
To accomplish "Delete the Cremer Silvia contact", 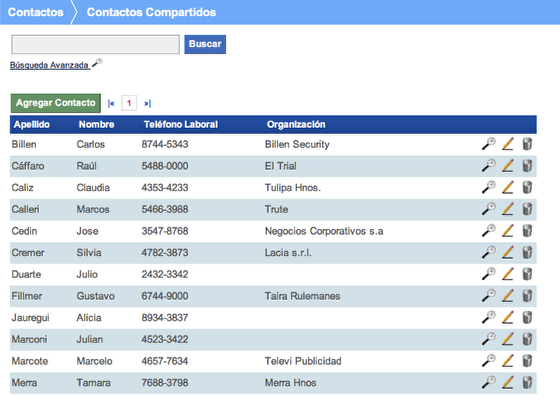I will (527, 252).
